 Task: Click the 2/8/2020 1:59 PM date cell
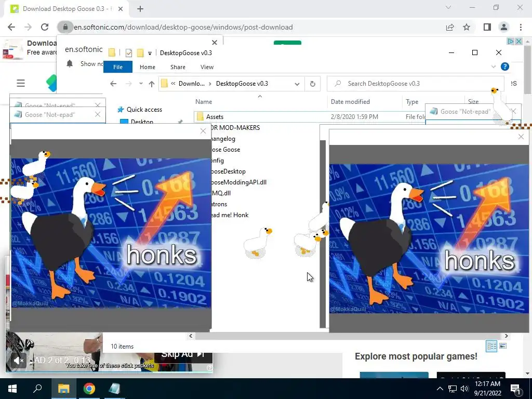(354, 117)
